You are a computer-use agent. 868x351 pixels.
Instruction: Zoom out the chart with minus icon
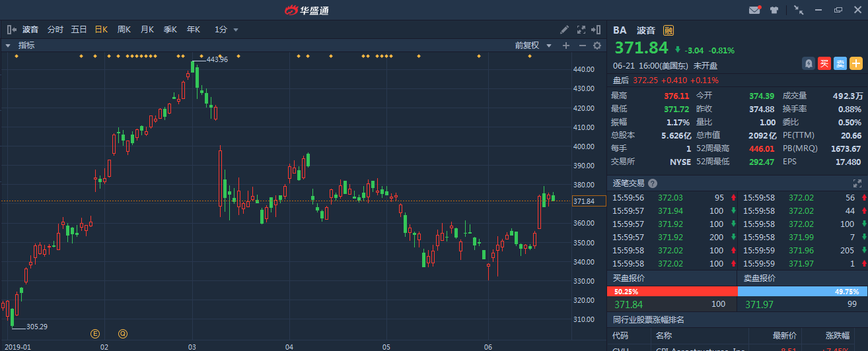(x=582, y=46)
